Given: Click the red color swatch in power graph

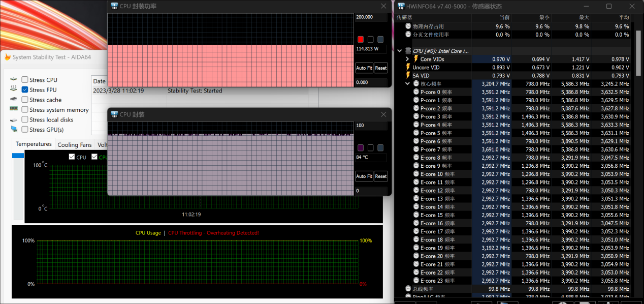Looking at the screenshot, I should point(361,40).
